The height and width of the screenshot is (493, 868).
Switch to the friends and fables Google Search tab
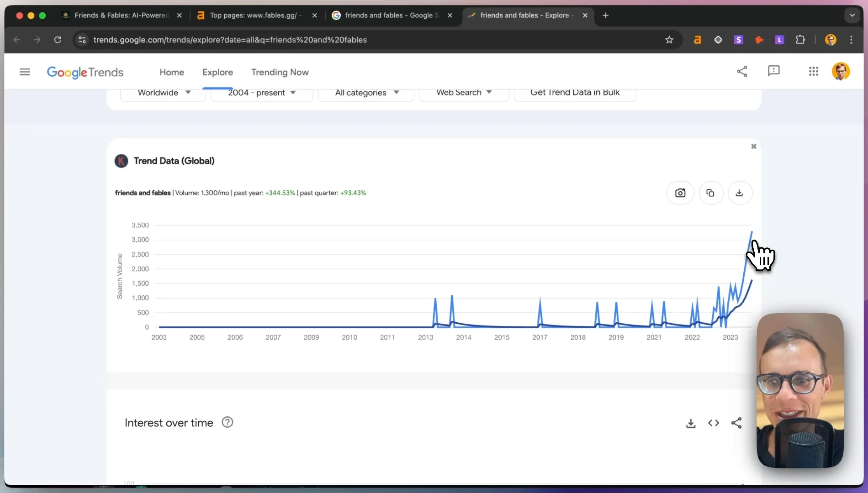click(392, 15)
